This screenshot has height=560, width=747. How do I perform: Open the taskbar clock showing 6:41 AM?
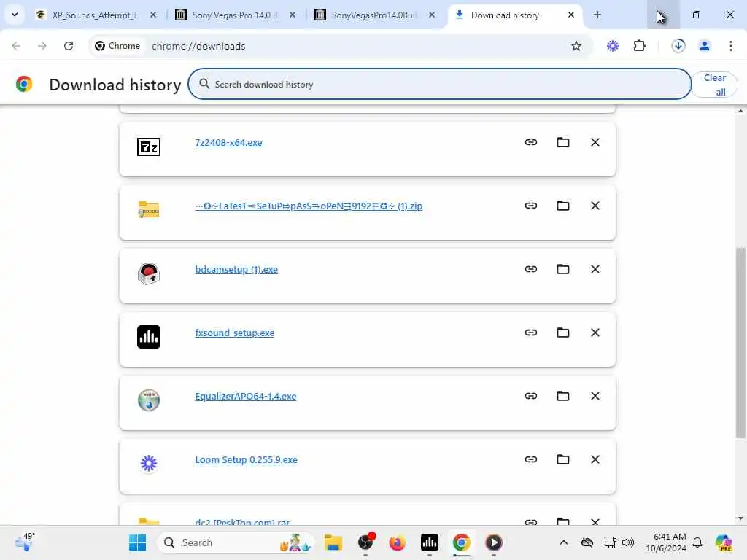(x=666, y=542)
